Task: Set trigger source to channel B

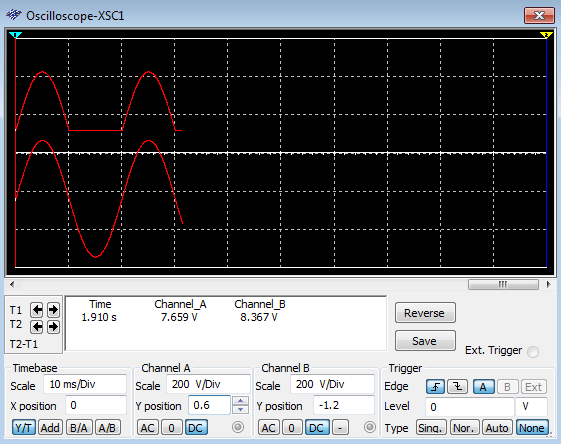Action: [507, 387]
